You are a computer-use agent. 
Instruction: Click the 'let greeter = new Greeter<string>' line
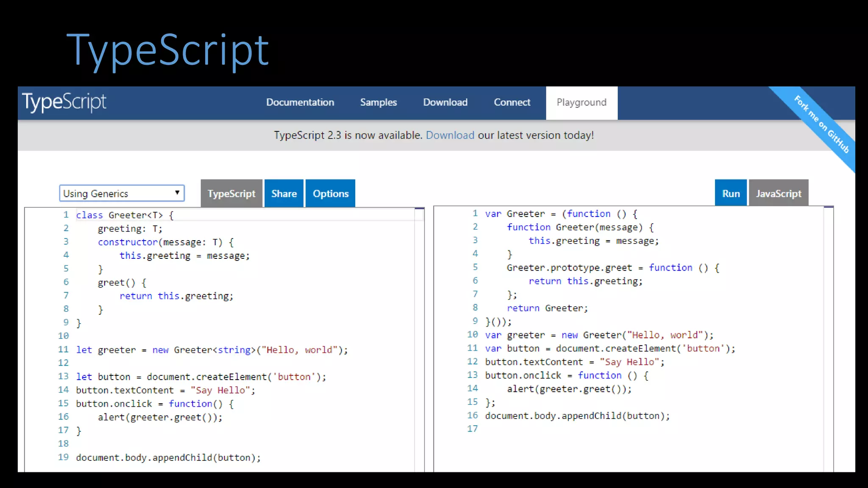point(212,350)
